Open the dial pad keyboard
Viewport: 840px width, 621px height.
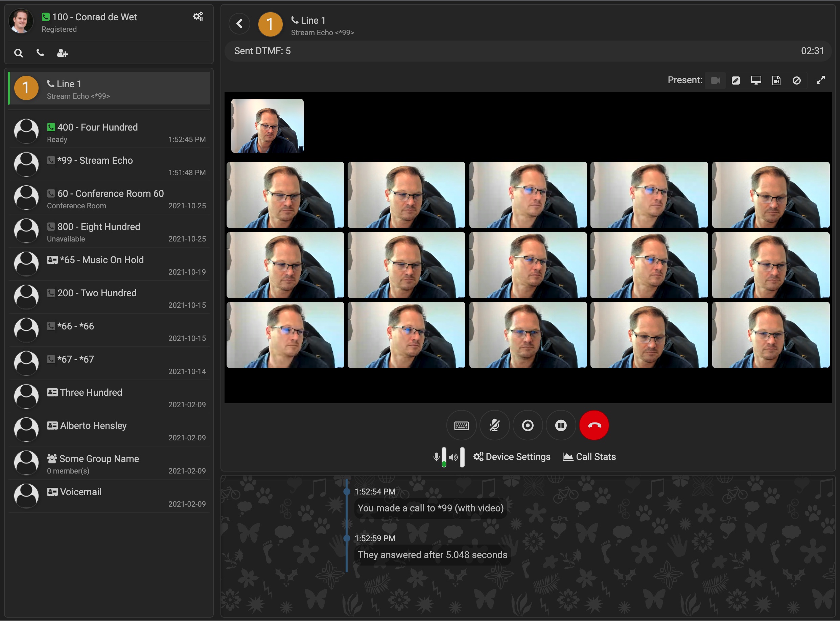pos(461,425)
